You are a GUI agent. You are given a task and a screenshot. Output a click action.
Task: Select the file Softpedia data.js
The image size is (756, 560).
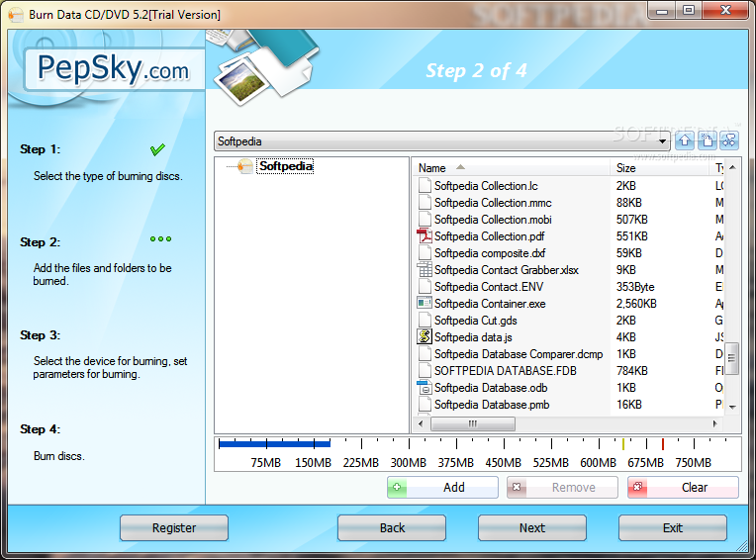[473, 336]
